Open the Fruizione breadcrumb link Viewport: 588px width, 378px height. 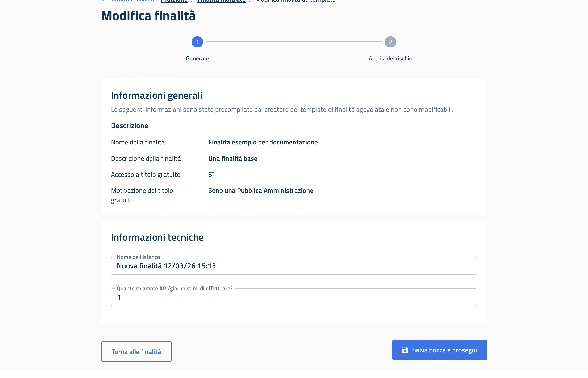tap(174, 1)
